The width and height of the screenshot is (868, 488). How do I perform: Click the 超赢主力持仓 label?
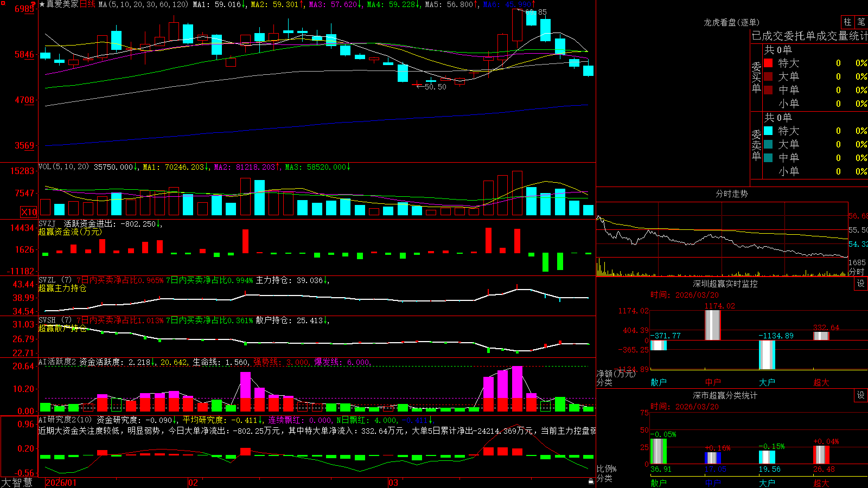(x=62, y=288)
